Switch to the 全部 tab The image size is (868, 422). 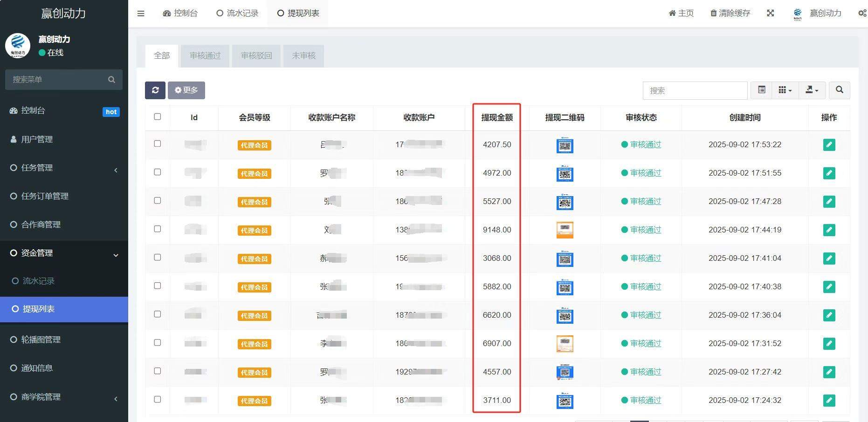(x=162, y=56)
